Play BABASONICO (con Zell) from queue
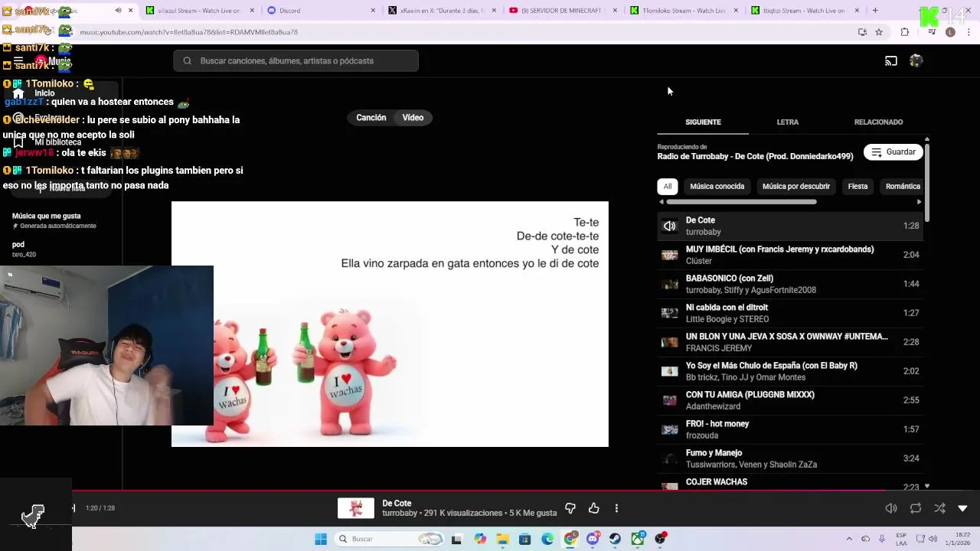Viewport: 980px width, 551px height. (790, 284)
